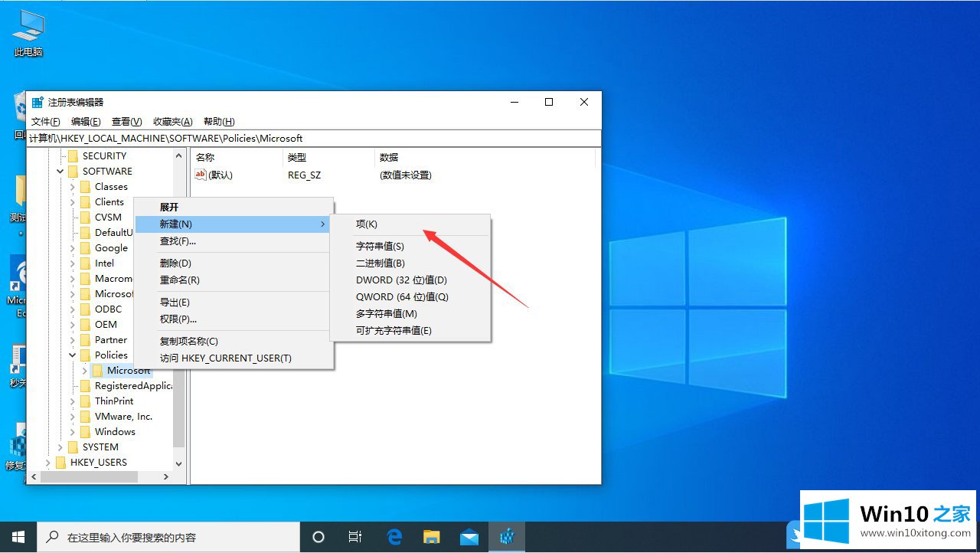Viewport: 980px width, 553px height.
Task: Click the Registry Editor title bar icon
Action: pyautogui.click(x=38, y=102)
